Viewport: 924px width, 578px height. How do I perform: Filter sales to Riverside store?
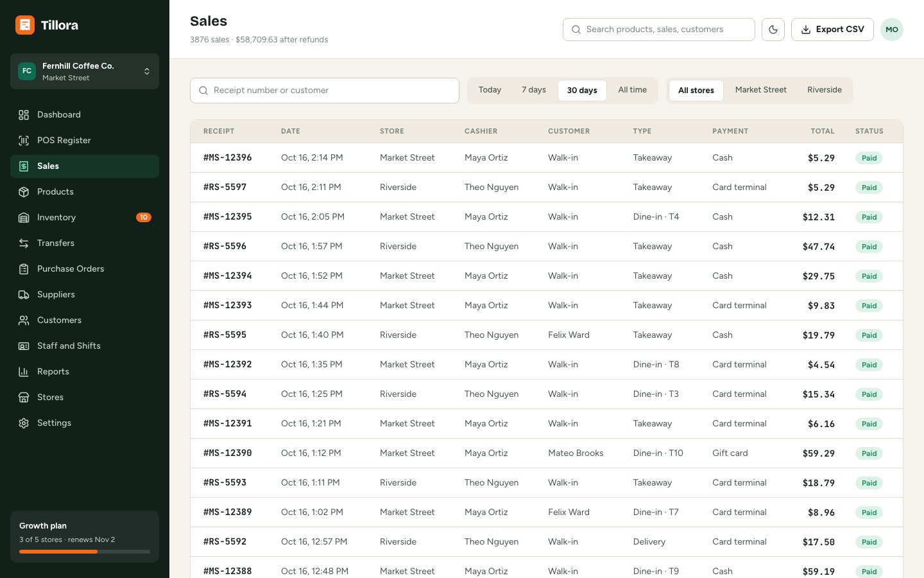825,91
